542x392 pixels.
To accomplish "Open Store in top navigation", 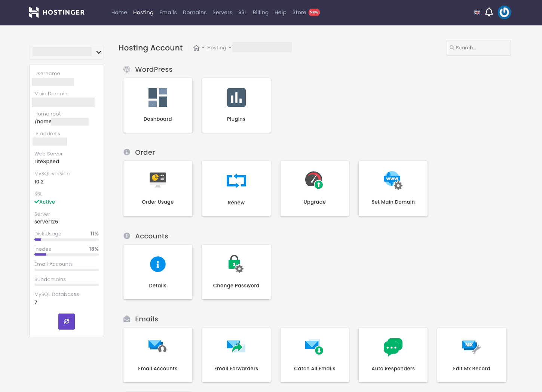I will tap(299, 12).
